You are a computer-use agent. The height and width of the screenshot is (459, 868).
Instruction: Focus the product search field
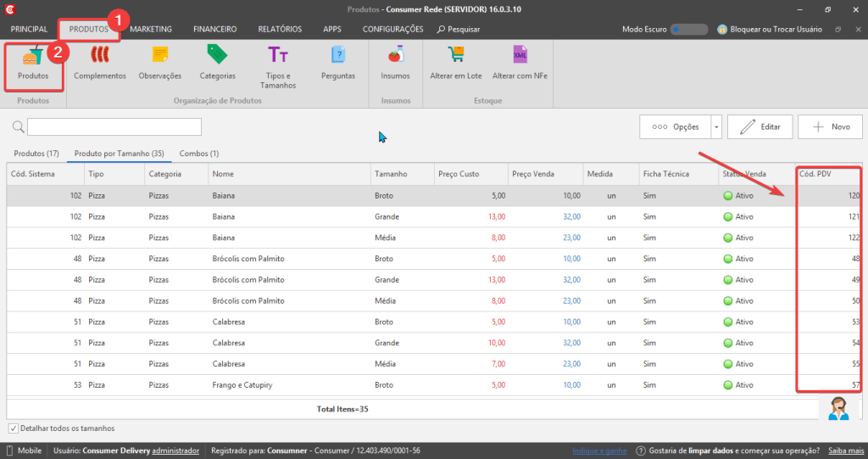pyautogui.click(x=114, y=127)
